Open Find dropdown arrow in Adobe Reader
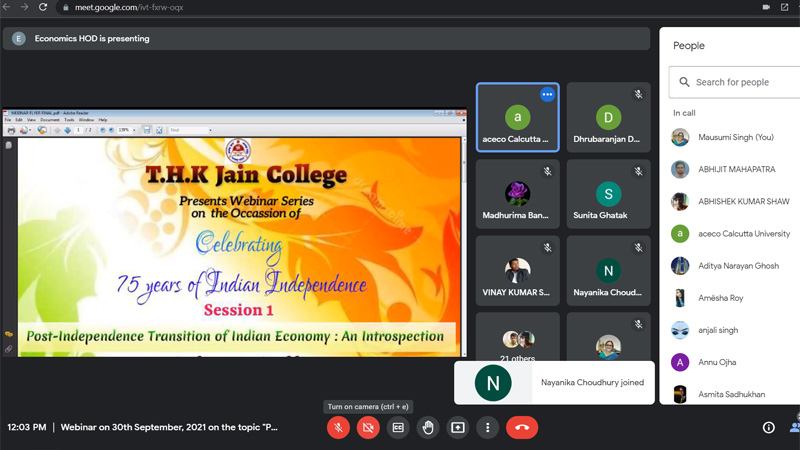800x450 pixels. pyautogui.click(x=211, y=130)
